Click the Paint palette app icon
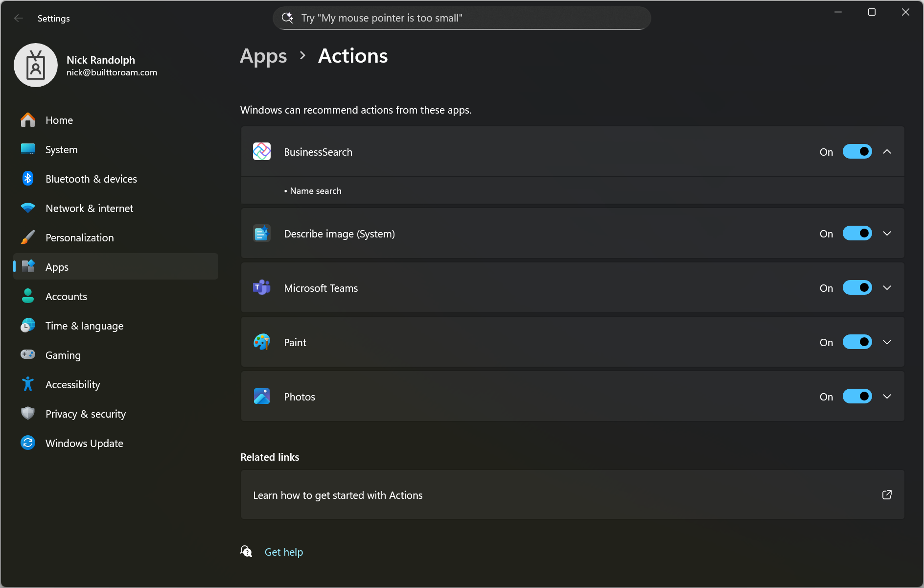924x588 pixels. point(262,342)
